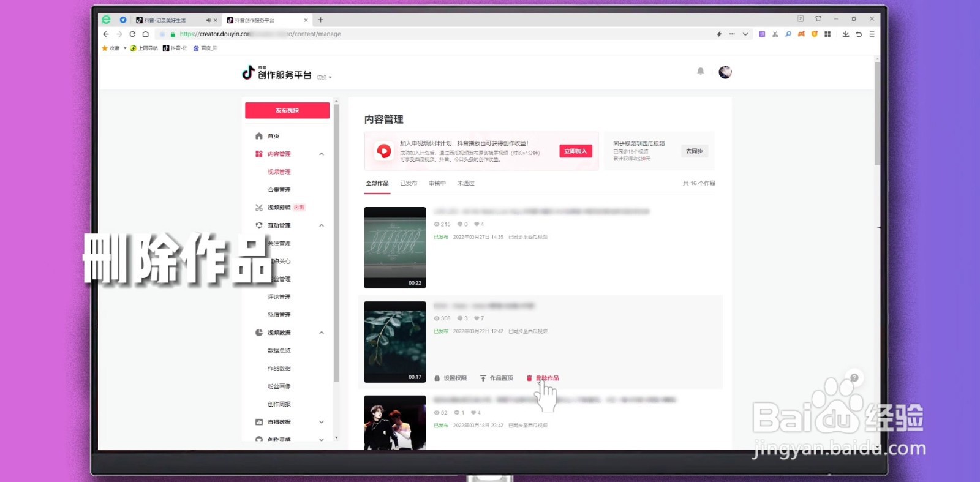Open 作品数据 in the sidebar

[x=279, y=369]
